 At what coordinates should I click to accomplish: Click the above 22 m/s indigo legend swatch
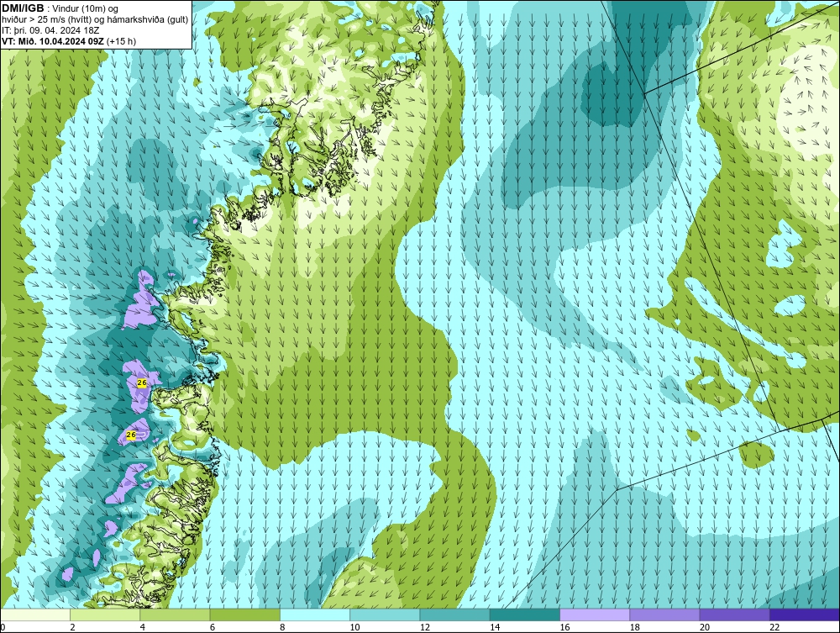point(804,615)
